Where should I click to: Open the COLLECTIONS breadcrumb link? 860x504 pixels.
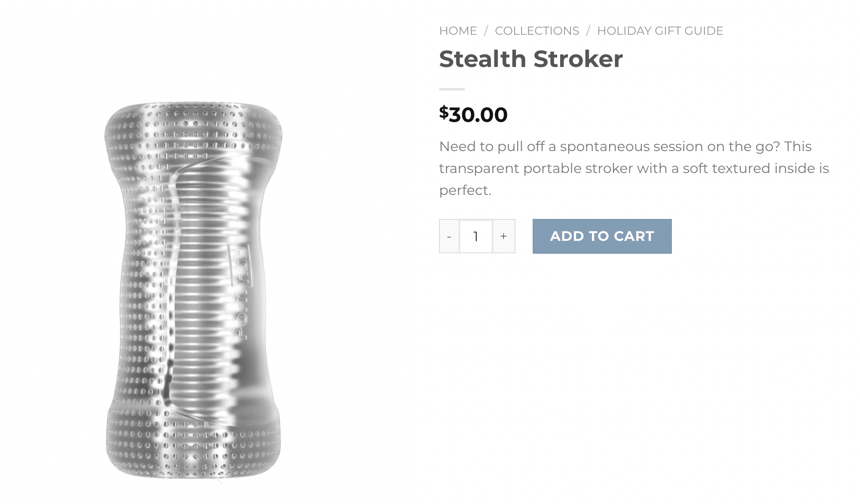click(537, 31)
